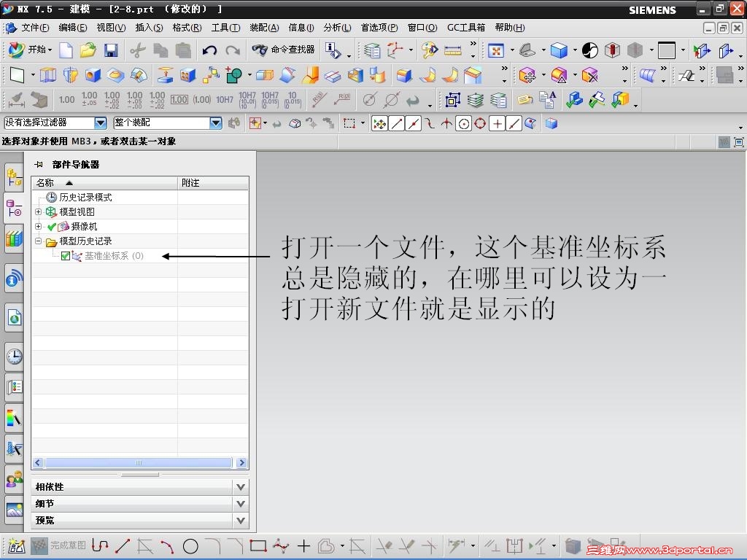Open the 编辑(E) menu
Screen dimensions: 747x560
[72, 28]
